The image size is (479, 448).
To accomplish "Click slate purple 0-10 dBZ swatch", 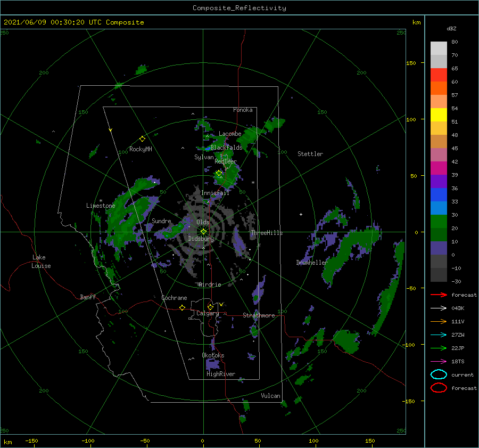I will point(439,248).
